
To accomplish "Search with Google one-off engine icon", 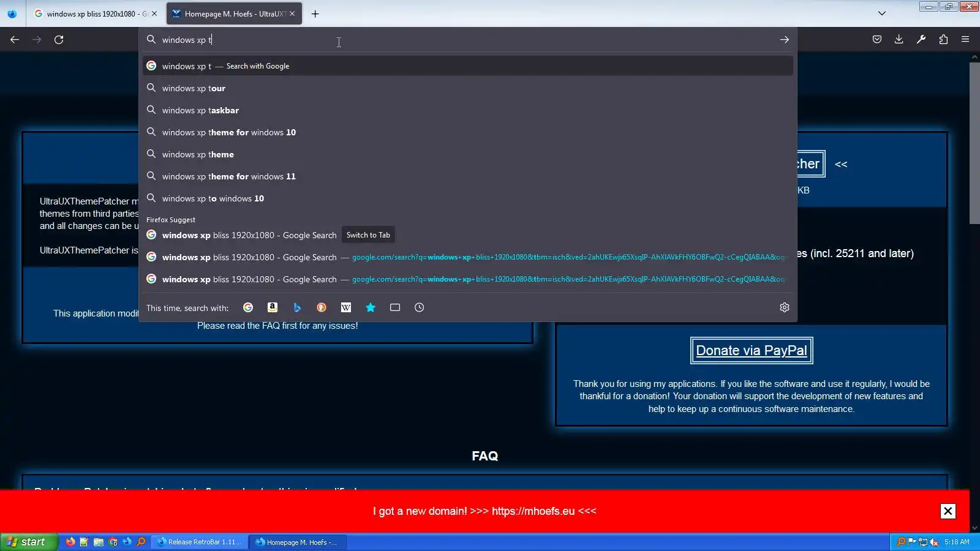I will point(248,307).
